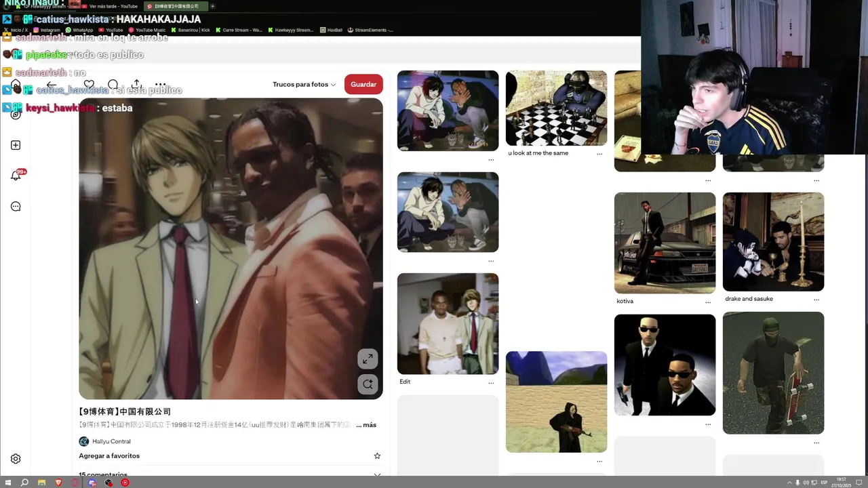This screenshot has height=488, width=868.
Task: Open options for drake and sasuke pin
Action: (816, 300)
